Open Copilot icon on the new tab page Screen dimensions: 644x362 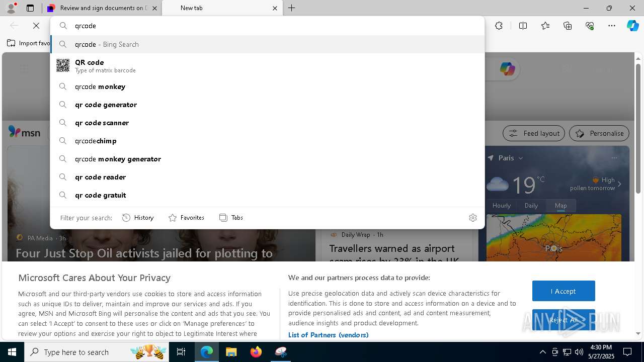[508, 69]
